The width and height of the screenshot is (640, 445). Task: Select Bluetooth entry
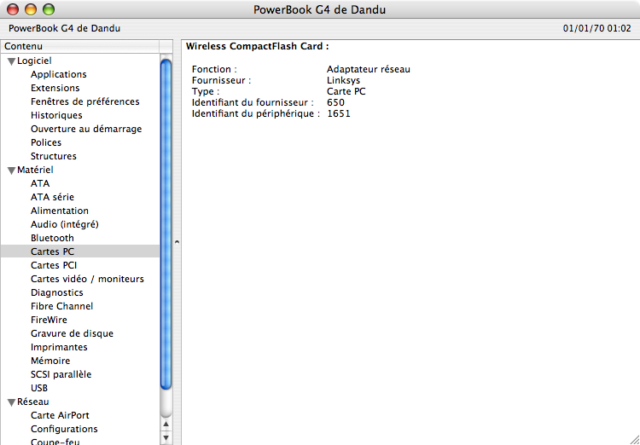pyautogui.click(x=52, y=238)
